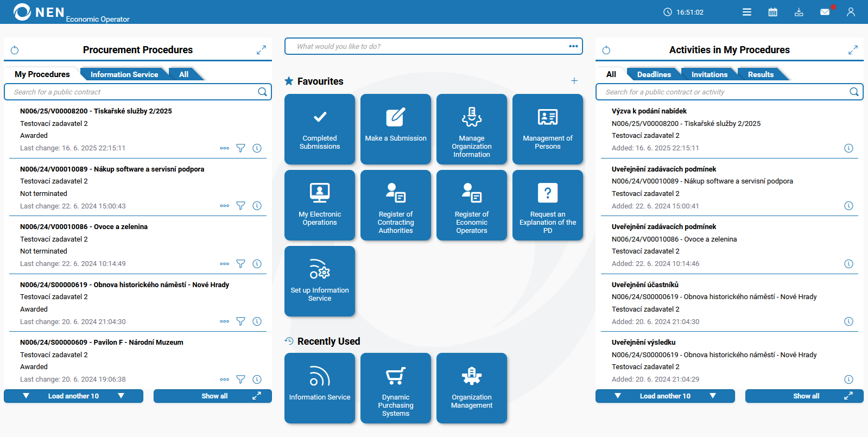Viewport: 868px width, 437px height.
Task: Open the hamburger menu in the header
Action: pos(747,12)
